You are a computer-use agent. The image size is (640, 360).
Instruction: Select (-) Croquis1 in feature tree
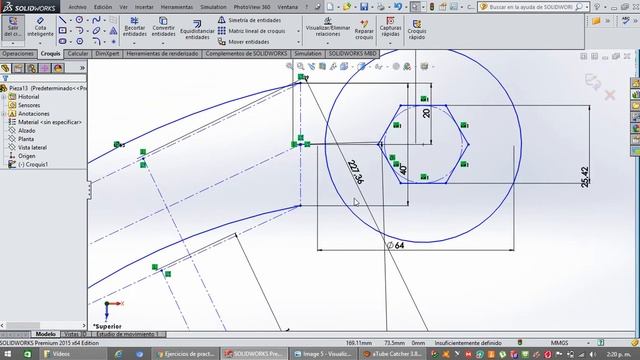(33, 164)
